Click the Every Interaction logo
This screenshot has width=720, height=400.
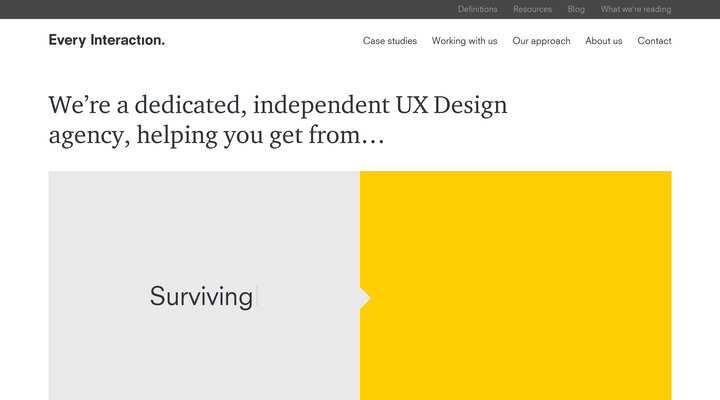coord(107,40)
